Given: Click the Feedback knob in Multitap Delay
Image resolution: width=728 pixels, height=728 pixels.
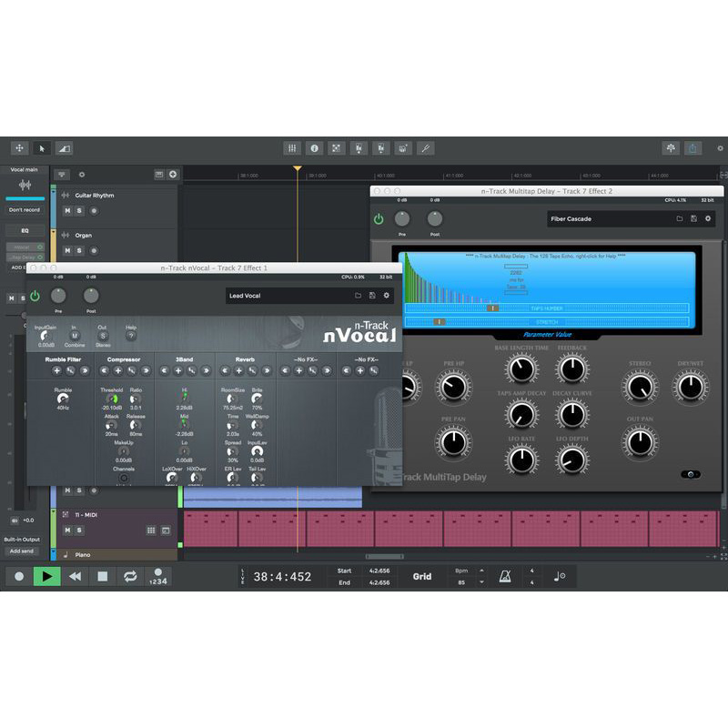Looking at the screenshot, I should pyautogui.click(x=572, y=369).
